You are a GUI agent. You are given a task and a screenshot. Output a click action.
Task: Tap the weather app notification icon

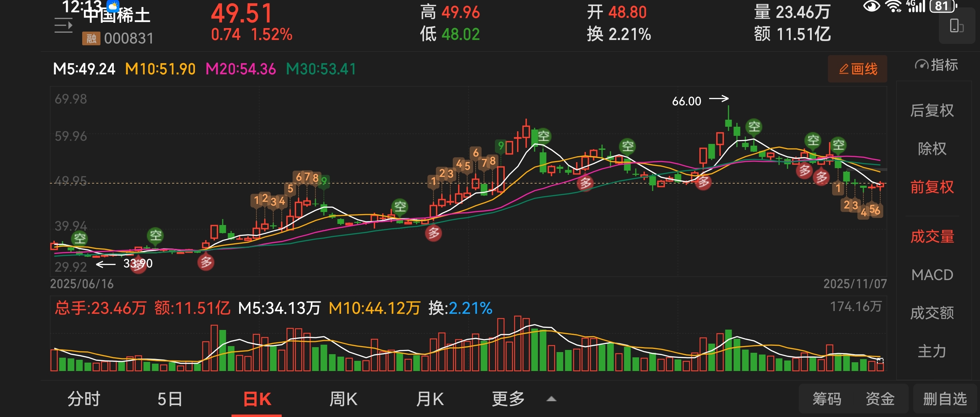[x=113, y=6]
